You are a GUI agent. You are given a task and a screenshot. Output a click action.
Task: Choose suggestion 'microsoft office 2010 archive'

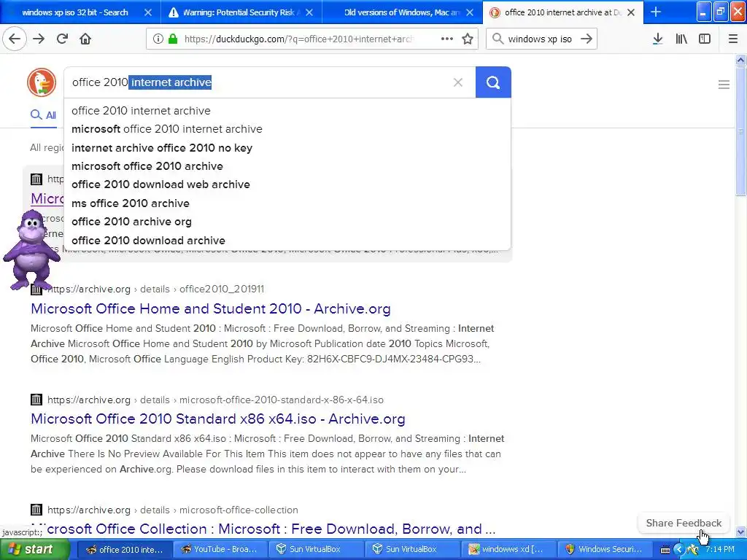coord(287,166)
